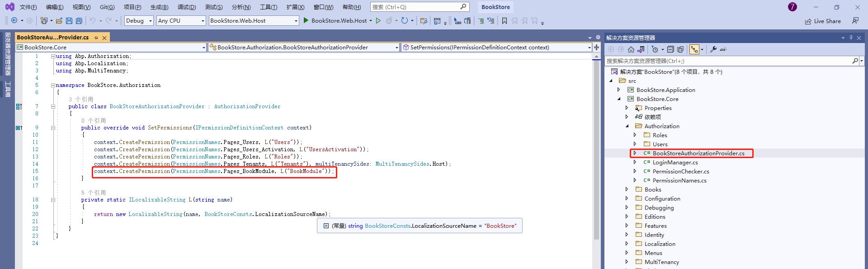Open the BookStore.Core project navigation dropdown
The width and height of the screenshot is (868, 269).
[x=111, y=47]
